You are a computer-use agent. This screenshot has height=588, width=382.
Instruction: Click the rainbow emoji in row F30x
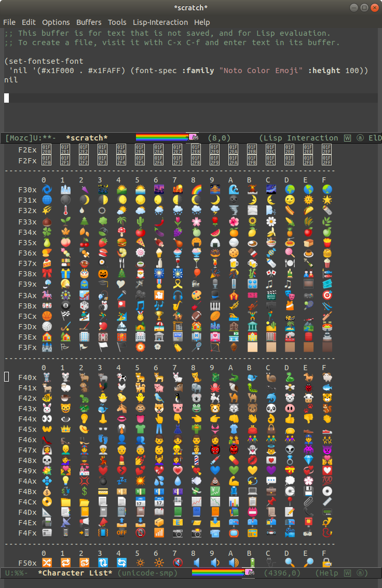(x=196, y=190)
